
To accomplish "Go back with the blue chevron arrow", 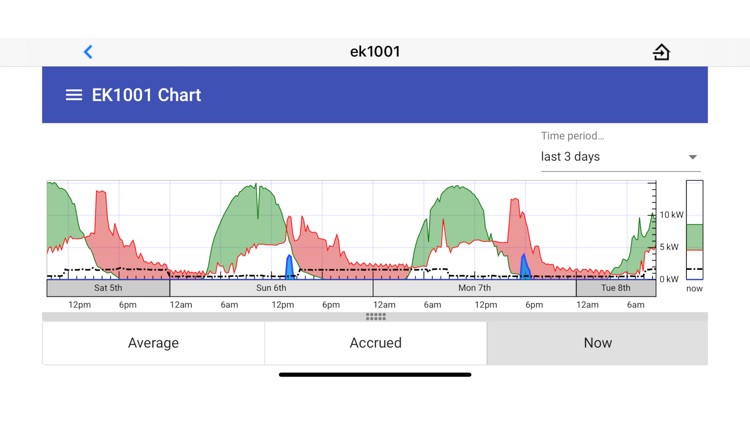I will point(88,52).
